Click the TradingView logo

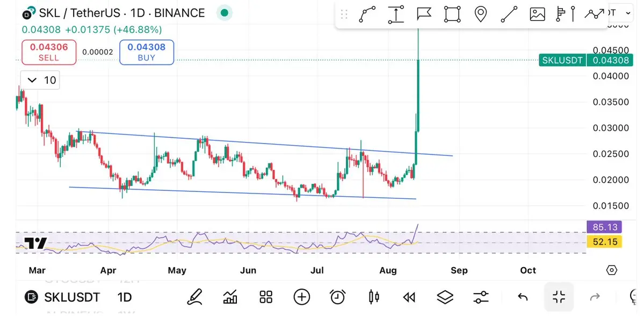(x=36, y=244)
